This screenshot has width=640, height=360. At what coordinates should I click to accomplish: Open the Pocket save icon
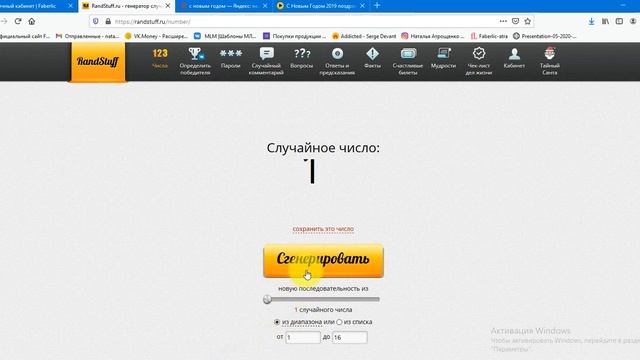coord(516,21)
